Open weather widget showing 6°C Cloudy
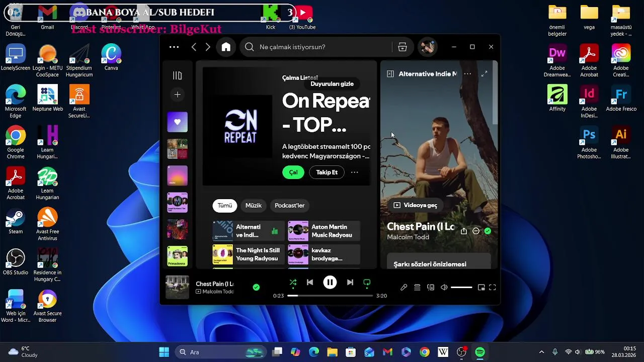This screenshot has width=644, height=362. [23, 352]
